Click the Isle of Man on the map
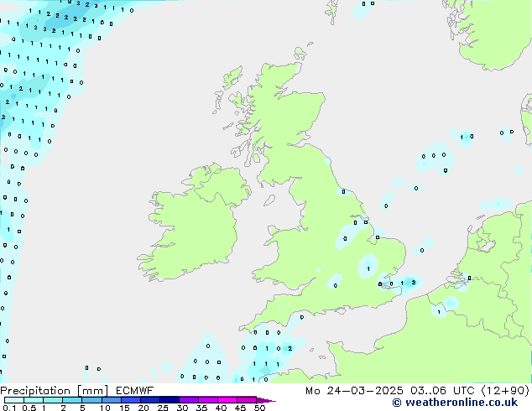 click(269, 200)
